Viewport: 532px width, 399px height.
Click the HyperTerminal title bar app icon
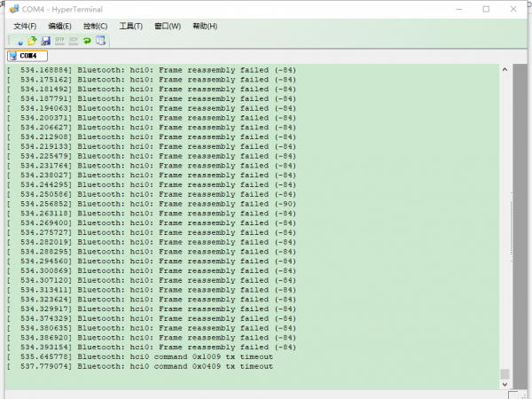(x=12, y=9)
